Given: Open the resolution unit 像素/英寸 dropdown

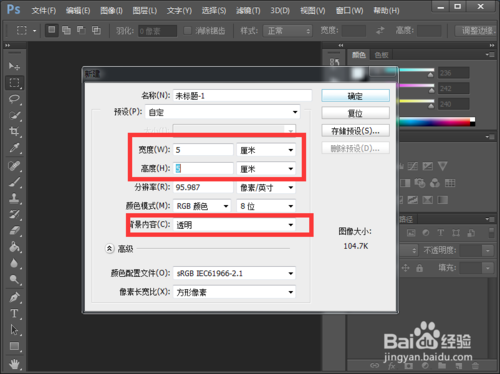Looking at the screenshot, I should (x=266, y=188).
